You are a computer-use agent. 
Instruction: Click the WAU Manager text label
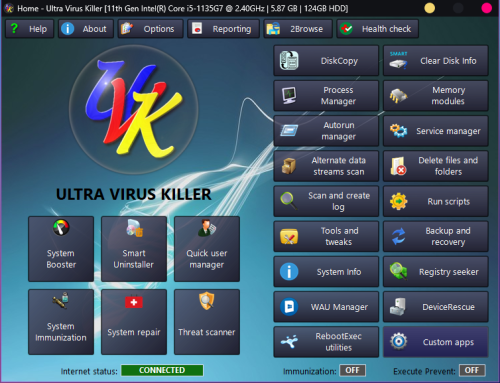(339, 307)
